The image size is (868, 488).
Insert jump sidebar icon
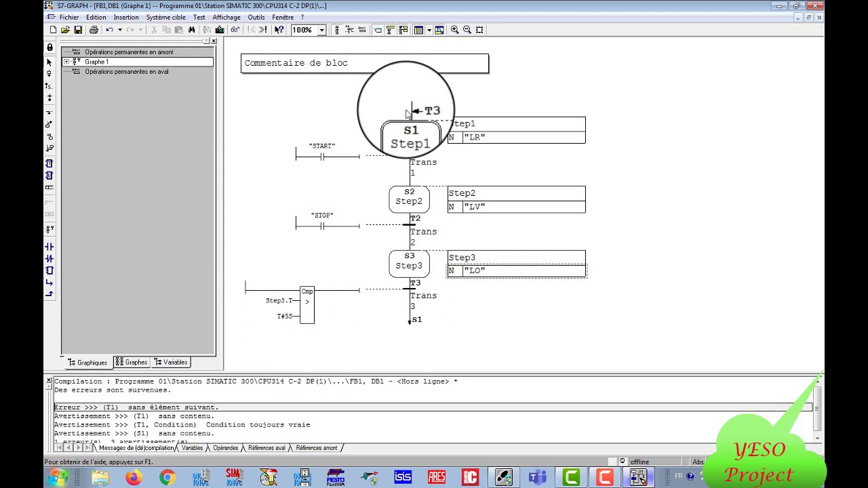tap(50, 86)
